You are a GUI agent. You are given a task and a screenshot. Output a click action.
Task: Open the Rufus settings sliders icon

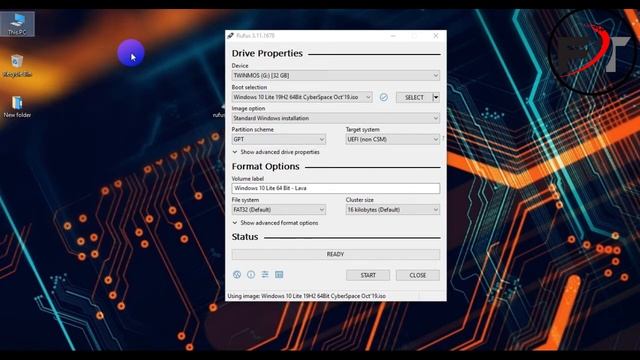coord(265,275)
